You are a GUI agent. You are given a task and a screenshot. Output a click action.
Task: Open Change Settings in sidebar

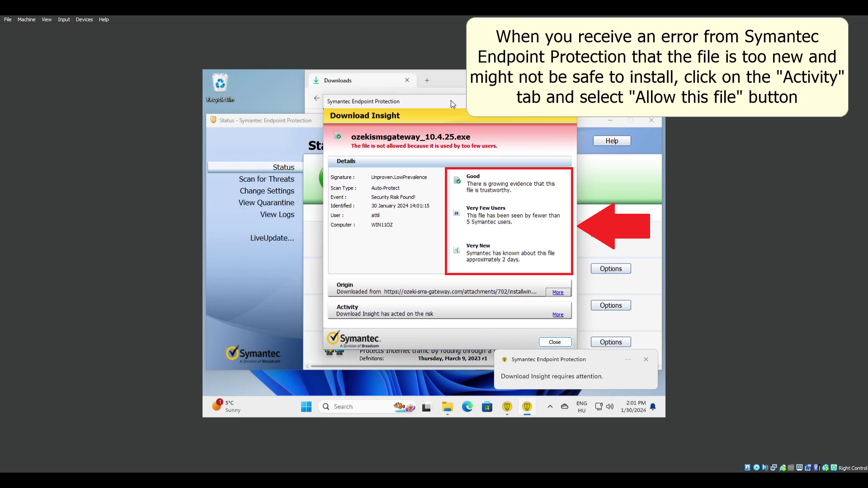tap(267, 191)
